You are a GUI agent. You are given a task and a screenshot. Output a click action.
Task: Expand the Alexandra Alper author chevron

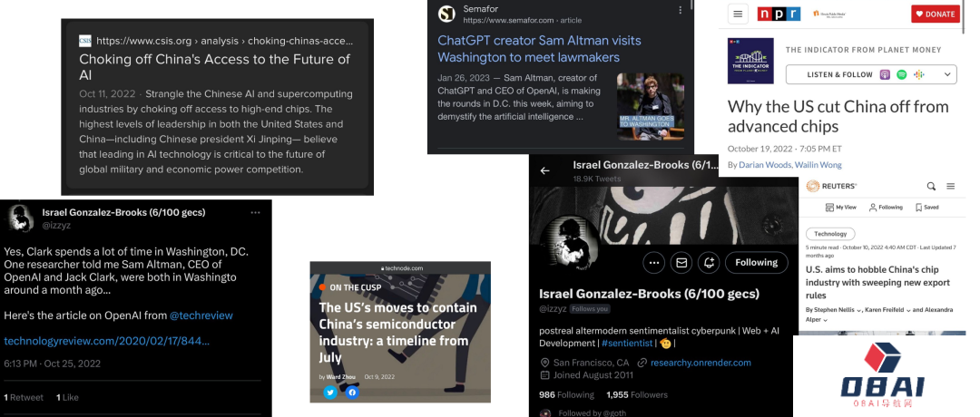point(825,320)
